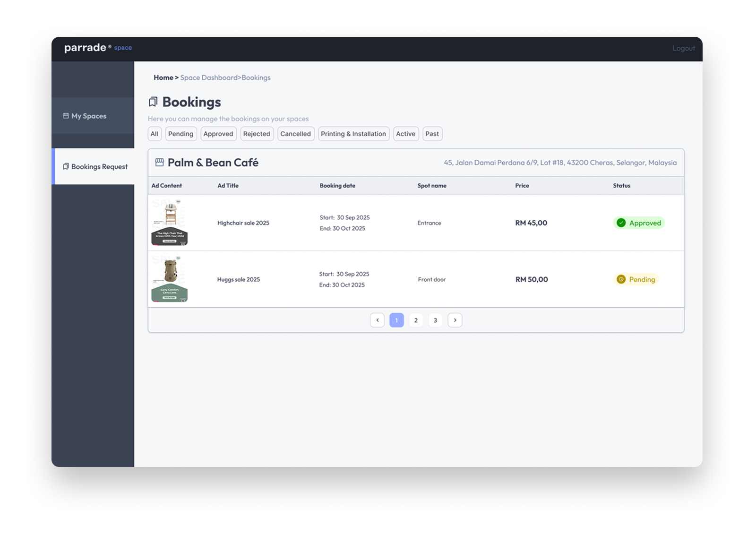This screenshot has width=756, height=535.
Task: Click the Bookings page heading
Action: tap(192, 102)
